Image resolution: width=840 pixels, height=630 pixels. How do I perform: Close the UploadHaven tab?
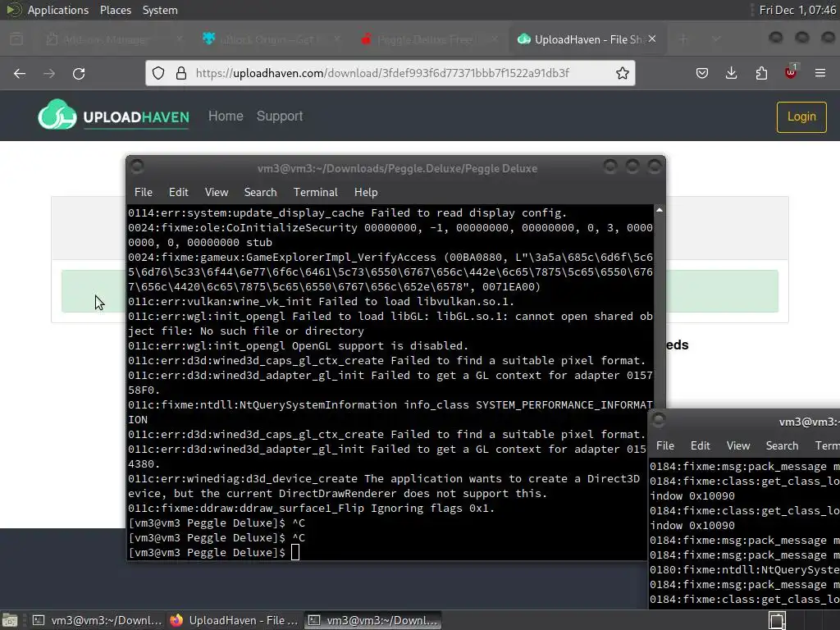652,39
